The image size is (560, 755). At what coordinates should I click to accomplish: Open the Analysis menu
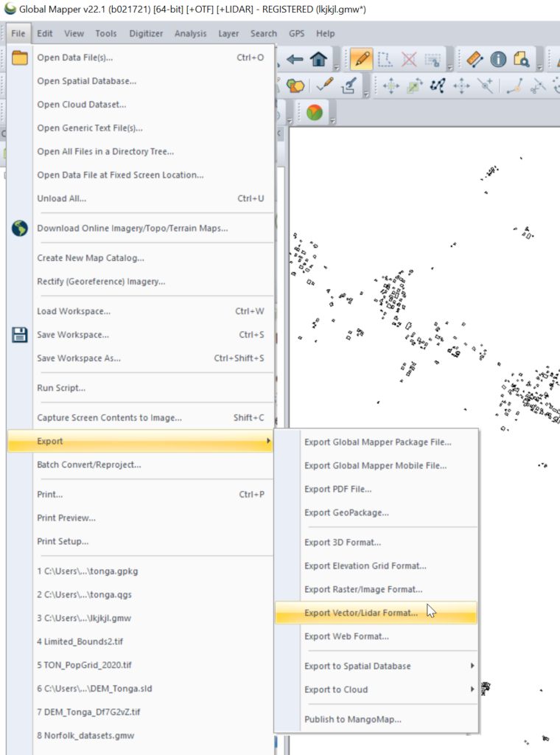pos(191,33)
